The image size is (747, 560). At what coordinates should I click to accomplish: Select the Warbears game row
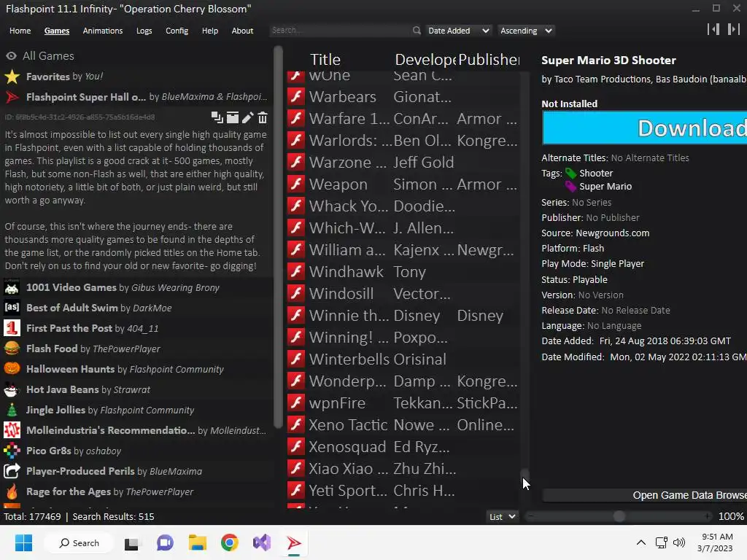403,97
